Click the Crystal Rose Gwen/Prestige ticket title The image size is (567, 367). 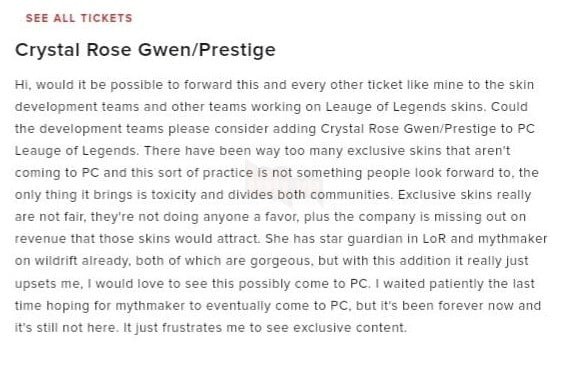tap(145, 50)
